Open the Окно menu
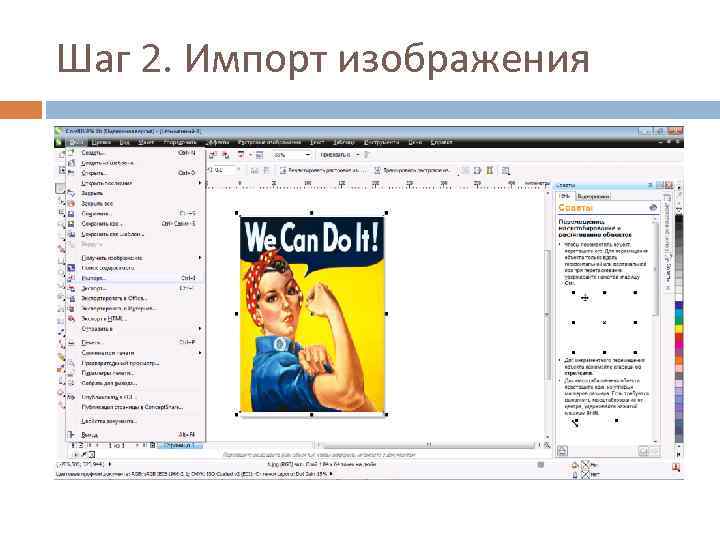720x540 pixels. (x=415, y=143)
